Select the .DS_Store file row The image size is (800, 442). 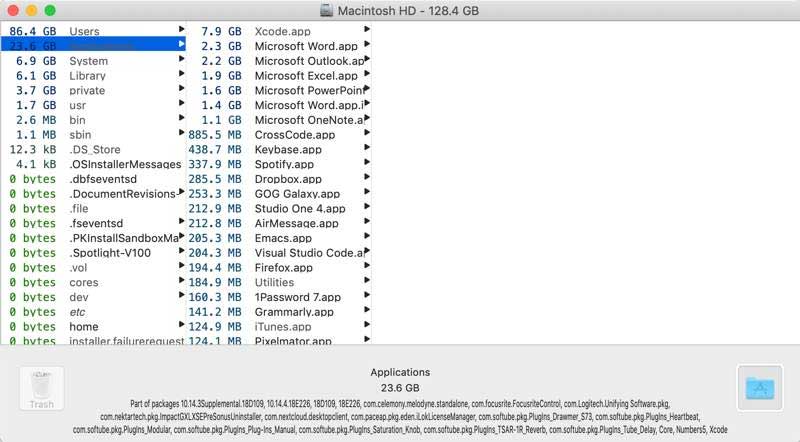(x=93, y=150)
